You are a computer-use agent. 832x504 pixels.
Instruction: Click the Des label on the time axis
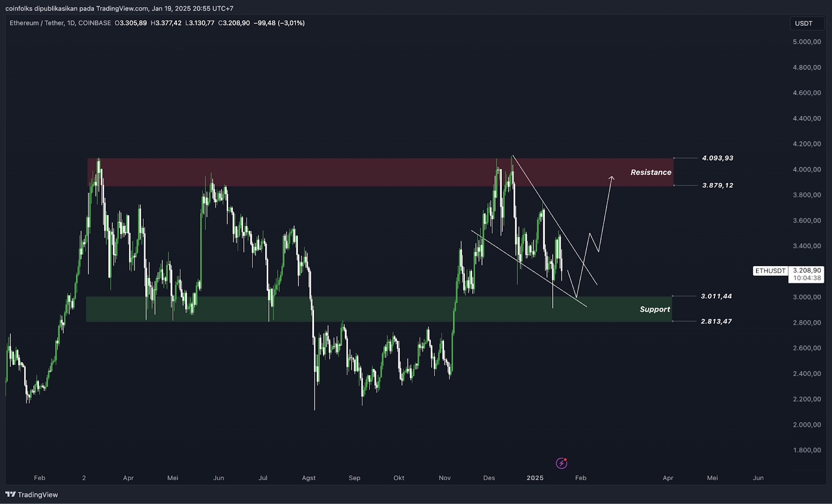[x=489, y=478]
